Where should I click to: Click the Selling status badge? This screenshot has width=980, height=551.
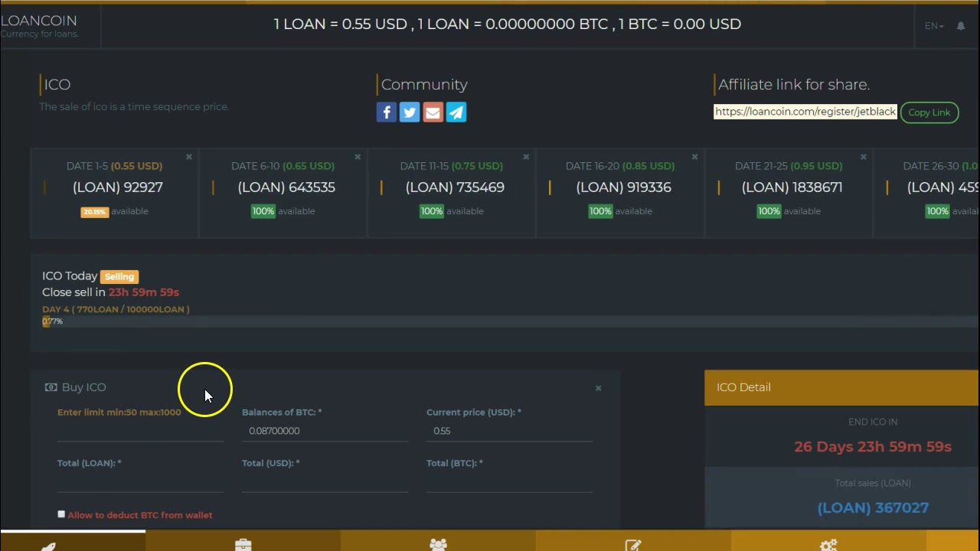(x=119, y=276)
